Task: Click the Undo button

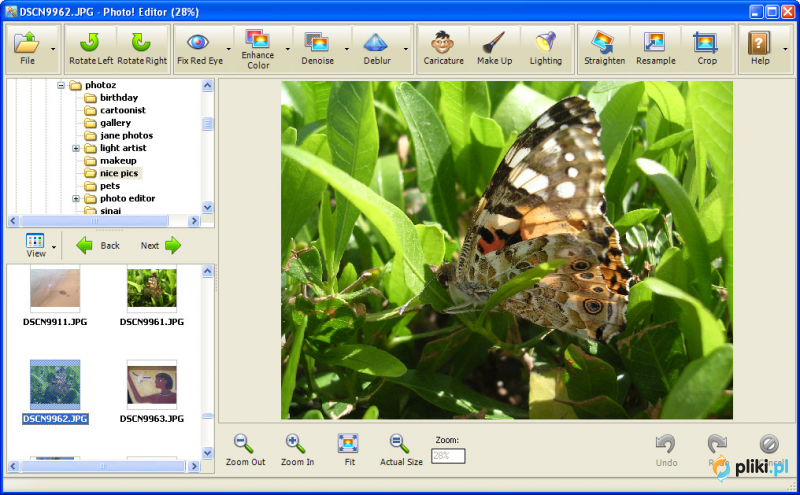Action: click(666, 451)
